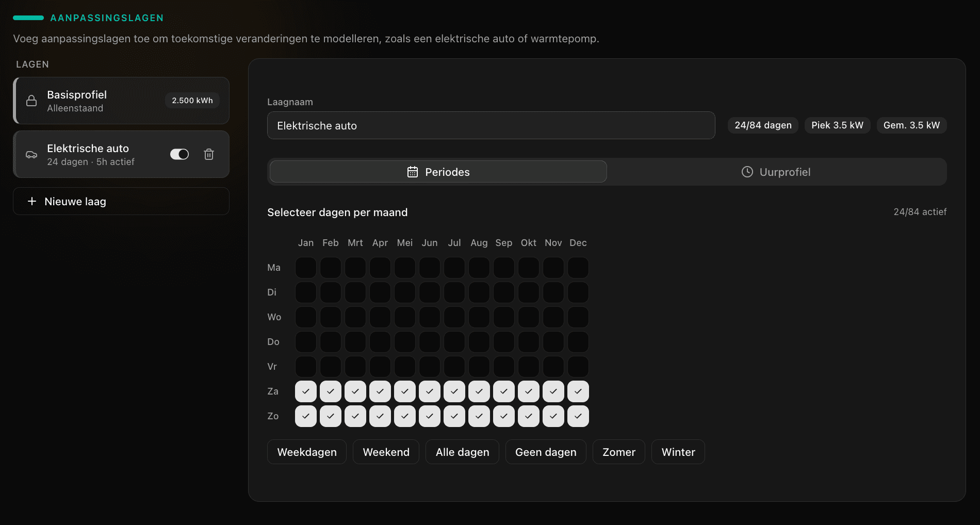
Task: Apply the Zomer preset
Action: click(x=618, y=452)
